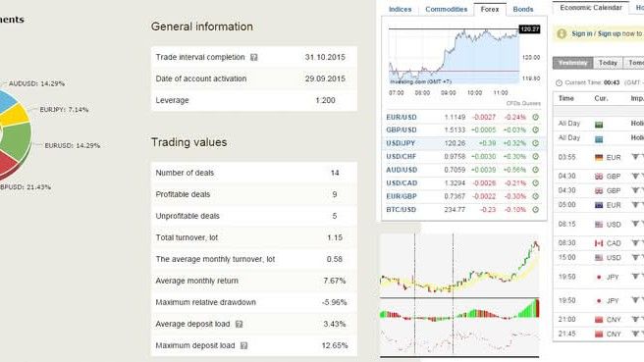Select the Bonds tab
Image resolution: width=644 pixels, height=362 pixels.
523,9
